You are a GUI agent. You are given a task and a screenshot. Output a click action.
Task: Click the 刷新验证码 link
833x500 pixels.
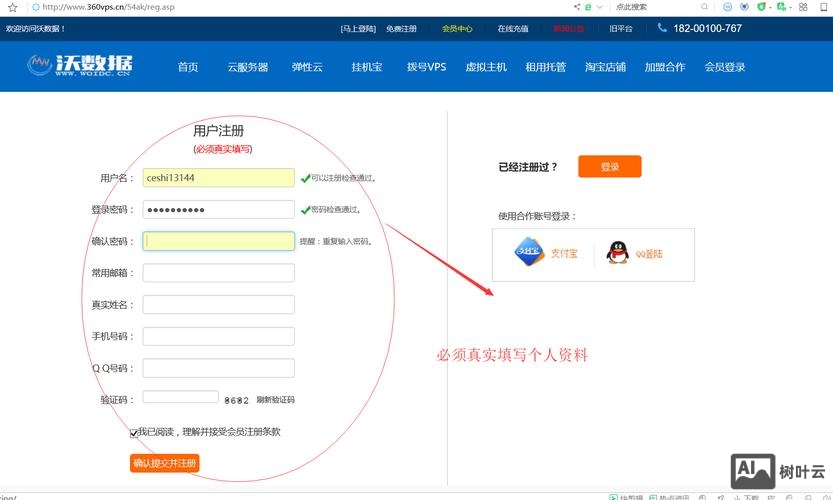[x=275, y=400]
